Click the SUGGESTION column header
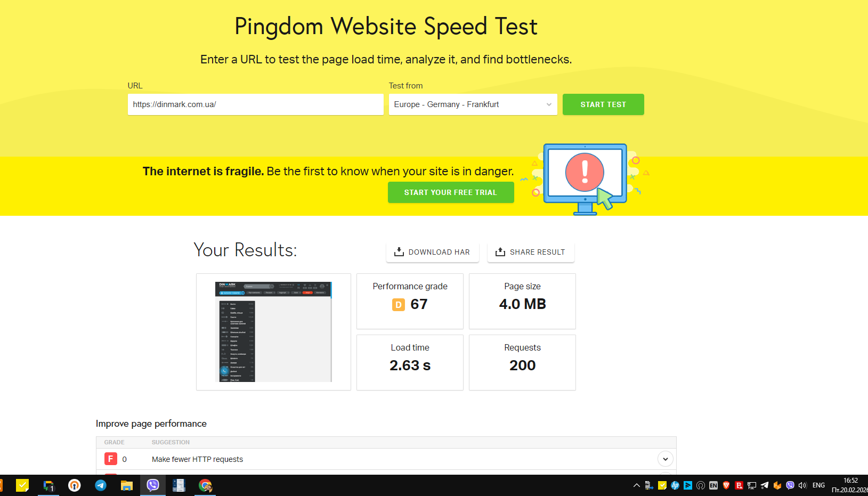The height and width of the screenshot is (496, 868). tap(171, 442)
